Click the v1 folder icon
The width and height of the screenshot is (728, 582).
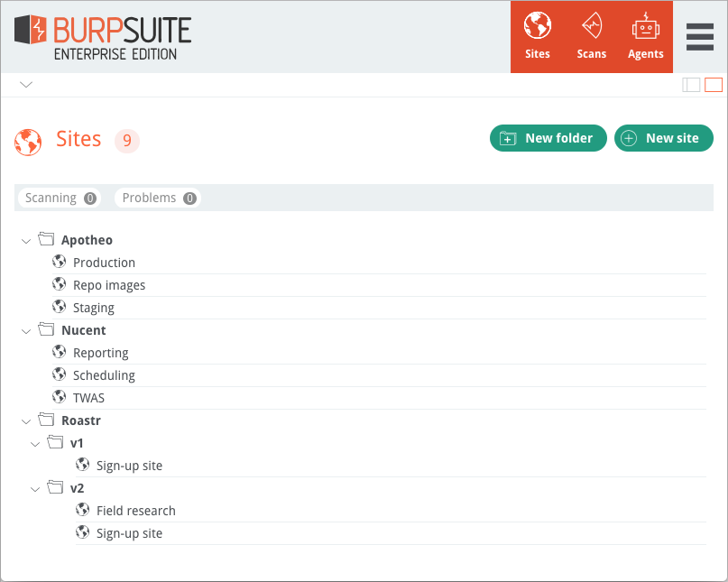pyautogui.click(x=55, y=442)
